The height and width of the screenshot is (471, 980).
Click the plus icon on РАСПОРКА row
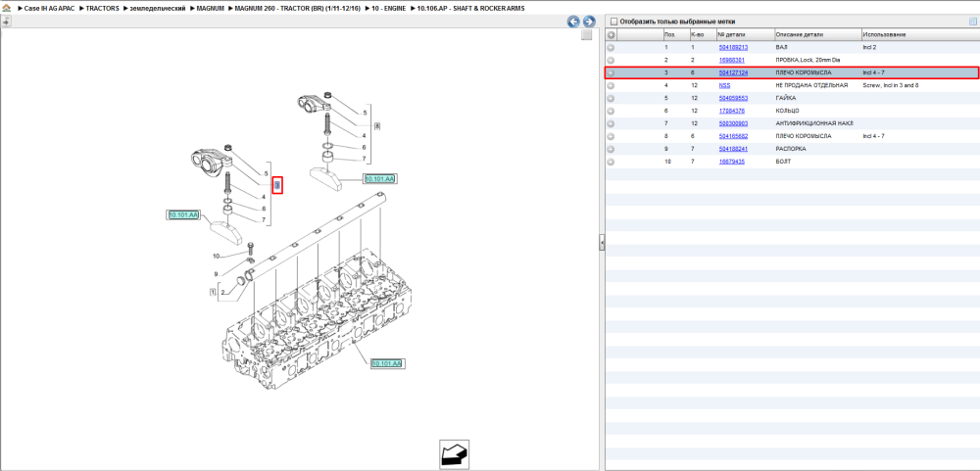coord(611,149)
